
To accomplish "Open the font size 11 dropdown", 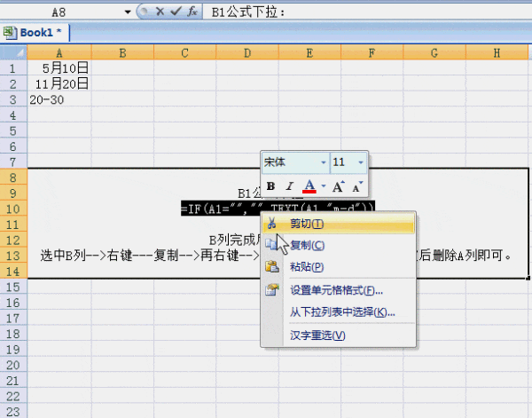I will 361,162.
